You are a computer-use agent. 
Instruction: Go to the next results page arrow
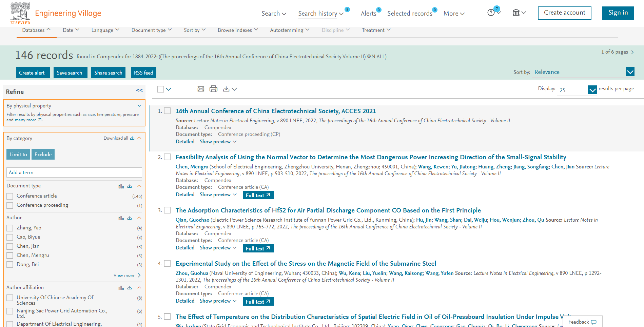tap(632, 52)
